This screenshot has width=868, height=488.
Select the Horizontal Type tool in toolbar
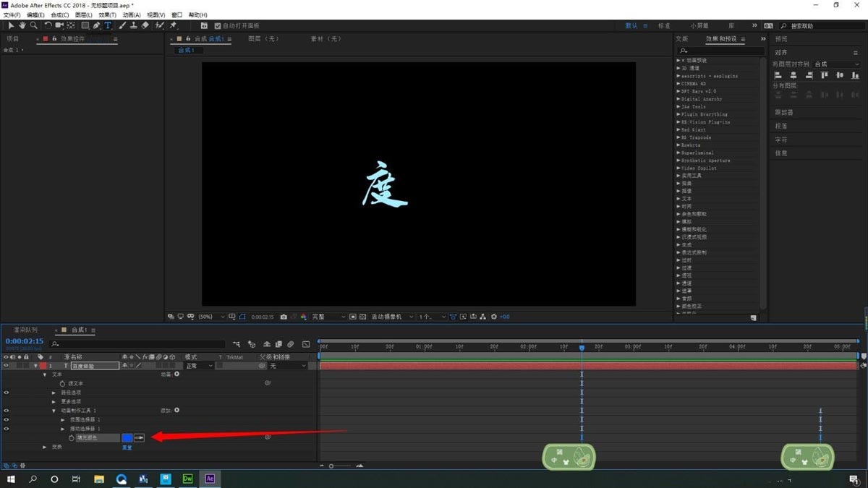(108, 25)
